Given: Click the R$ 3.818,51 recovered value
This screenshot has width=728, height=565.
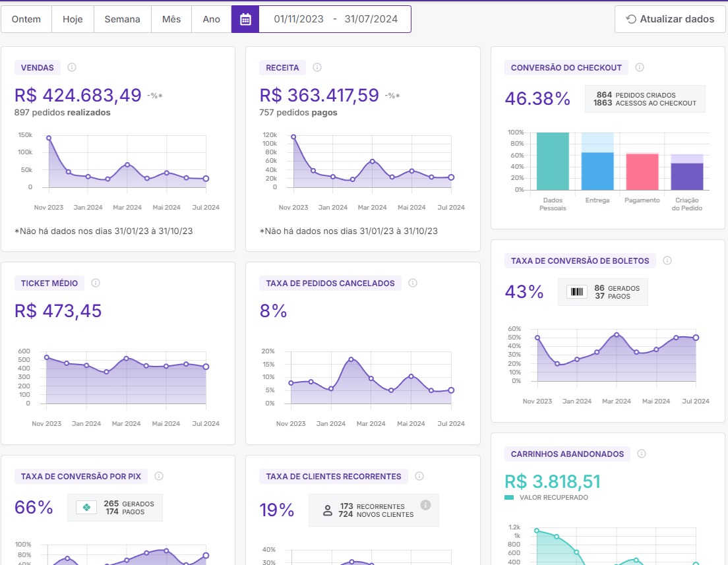Looking at the screenshot, I should click(553, 481).
